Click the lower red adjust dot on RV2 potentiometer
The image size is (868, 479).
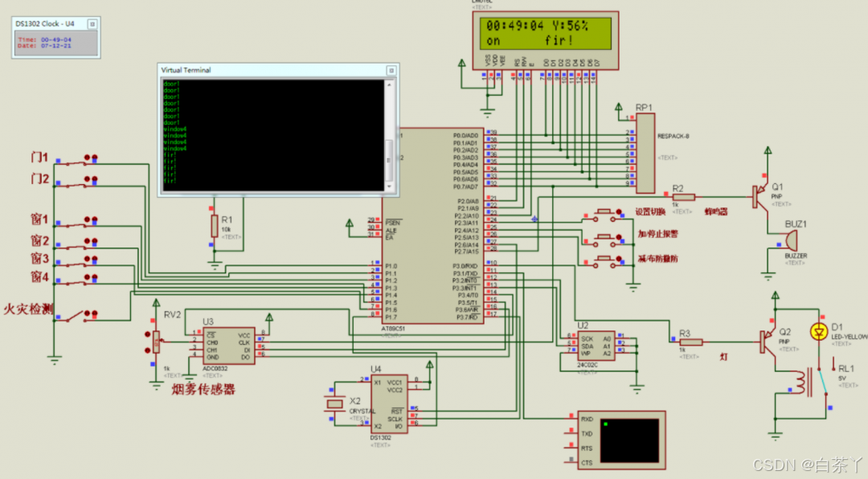(148, 350)
